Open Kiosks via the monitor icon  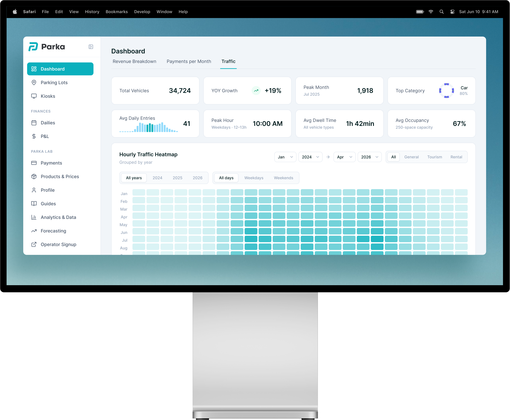click(34, 96)
